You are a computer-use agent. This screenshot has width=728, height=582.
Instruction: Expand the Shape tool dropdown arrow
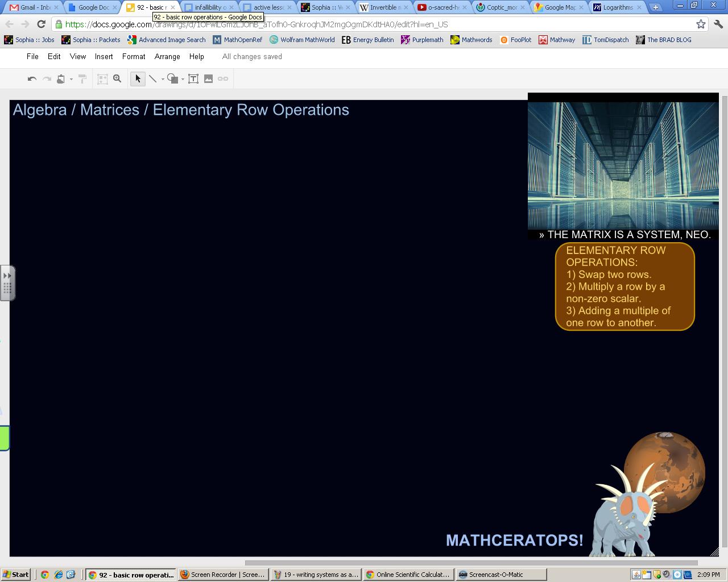[183, 79]
